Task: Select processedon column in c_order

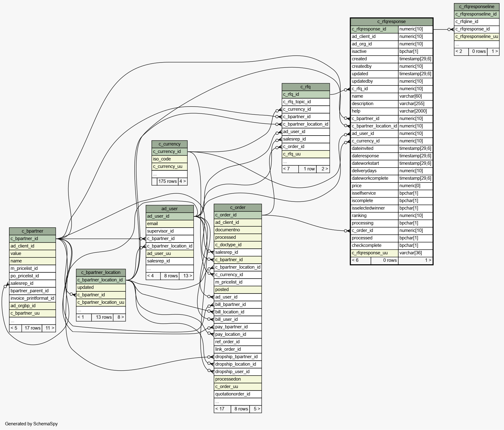Action: click(x=238, y=379)
